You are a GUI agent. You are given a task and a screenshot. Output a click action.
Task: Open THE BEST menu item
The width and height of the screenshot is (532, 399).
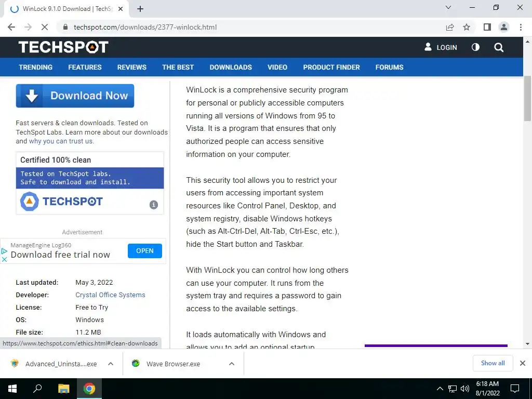178,67
